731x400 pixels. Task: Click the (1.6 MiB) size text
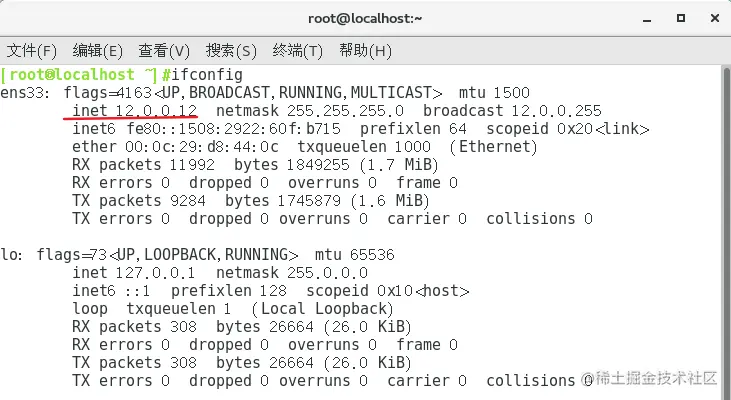(x=390, y=201)
